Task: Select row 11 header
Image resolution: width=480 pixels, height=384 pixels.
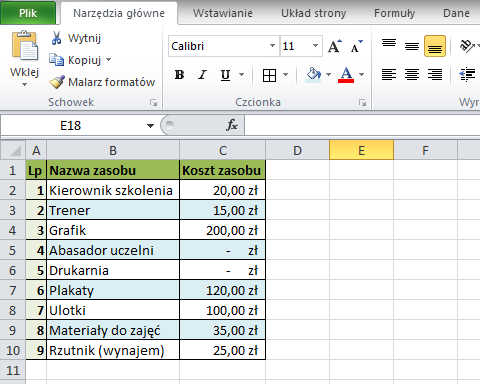Action: click(x=13, y=370)
